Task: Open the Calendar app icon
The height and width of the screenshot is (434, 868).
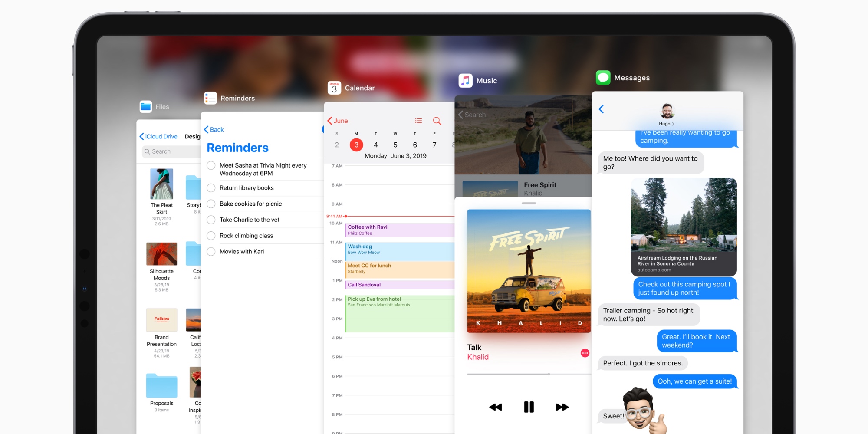Action: click(334, 88)
